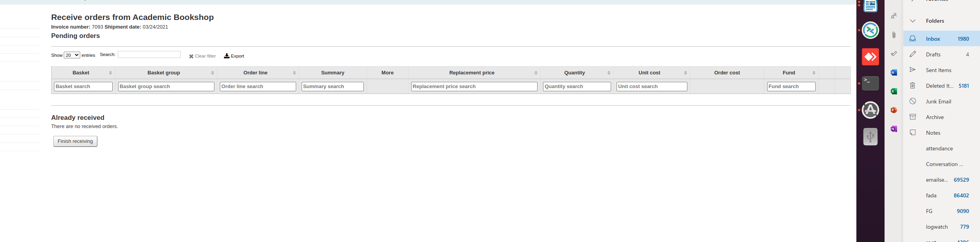Viewport: 980px width, 242px height.
Task: Click the Clear filter link
Action: 202,56
